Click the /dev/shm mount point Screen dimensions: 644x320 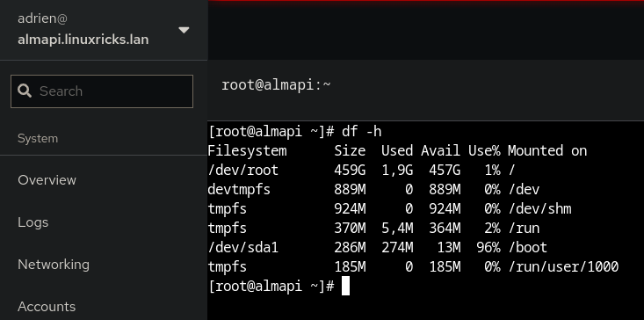539,208
